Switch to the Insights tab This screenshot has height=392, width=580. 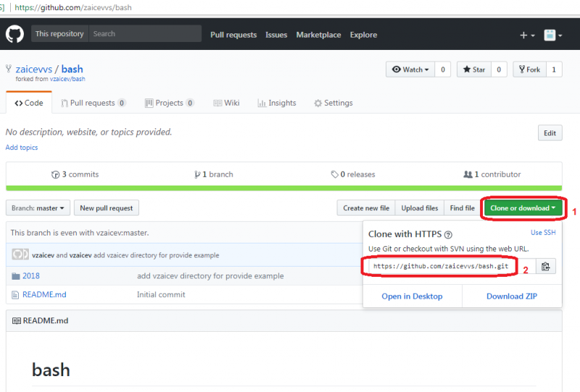pos(277,103)
